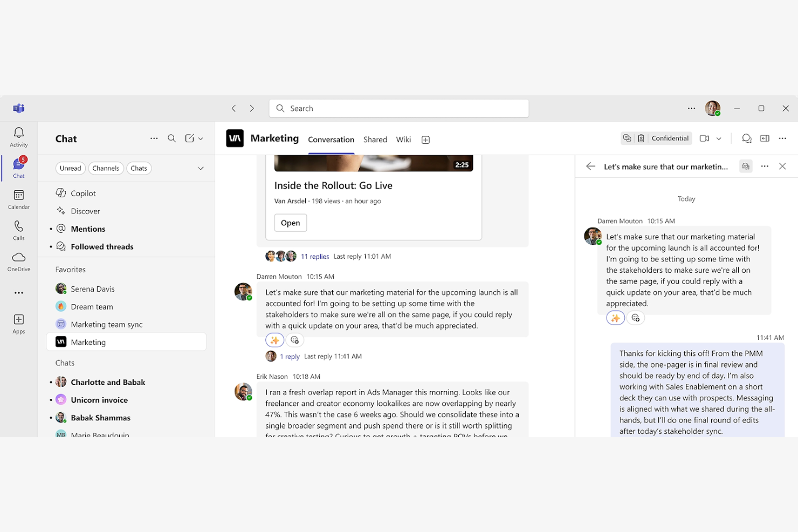Screen dimensions: 798x532
Task: Select the Calendar in the app sidebar
Action: point(18,198)
